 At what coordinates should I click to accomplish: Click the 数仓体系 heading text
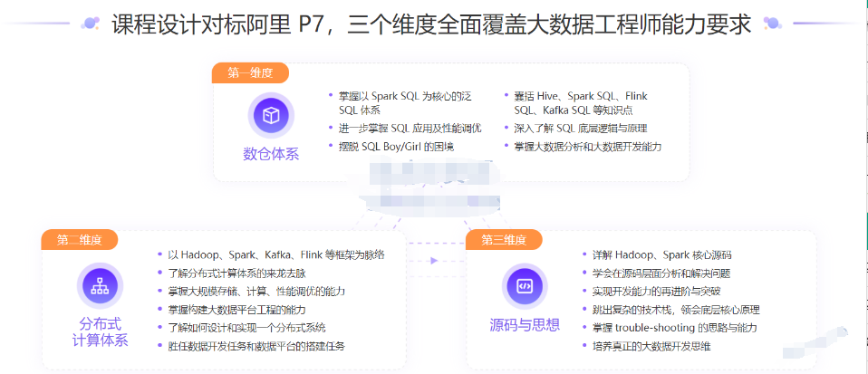coord(270,154)
